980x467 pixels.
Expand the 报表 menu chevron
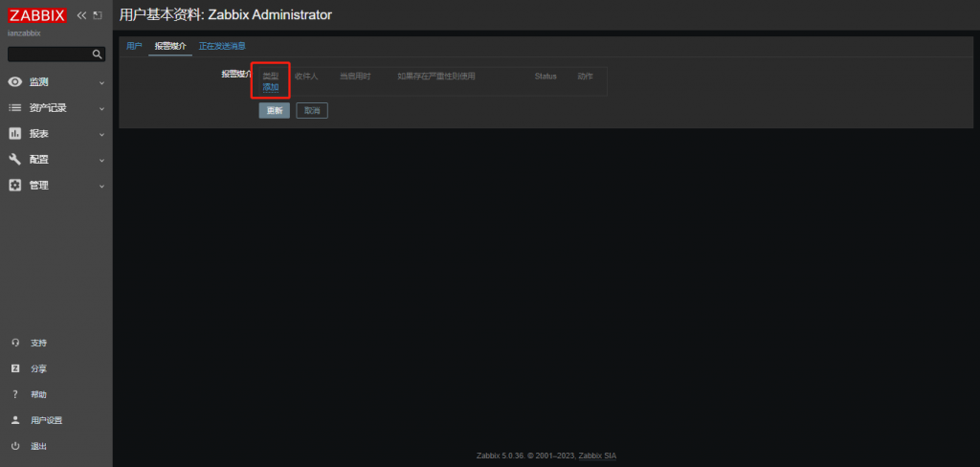[x=101, y=134]
